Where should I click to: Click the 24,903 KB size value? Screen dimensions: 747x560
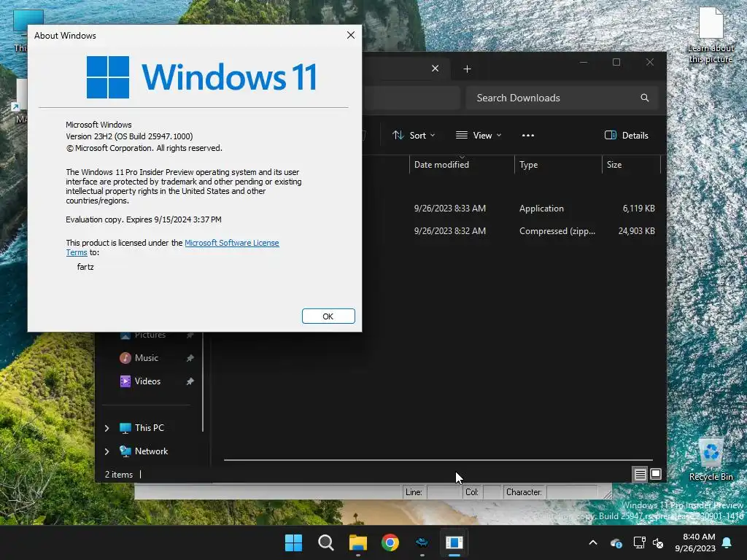click(636, 231)
